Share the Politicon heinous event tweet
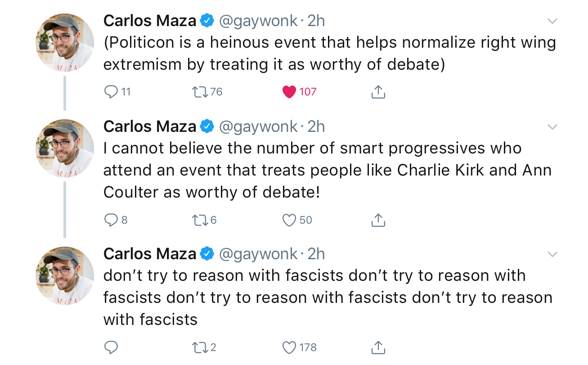588x365 pixels. (378, 92)
